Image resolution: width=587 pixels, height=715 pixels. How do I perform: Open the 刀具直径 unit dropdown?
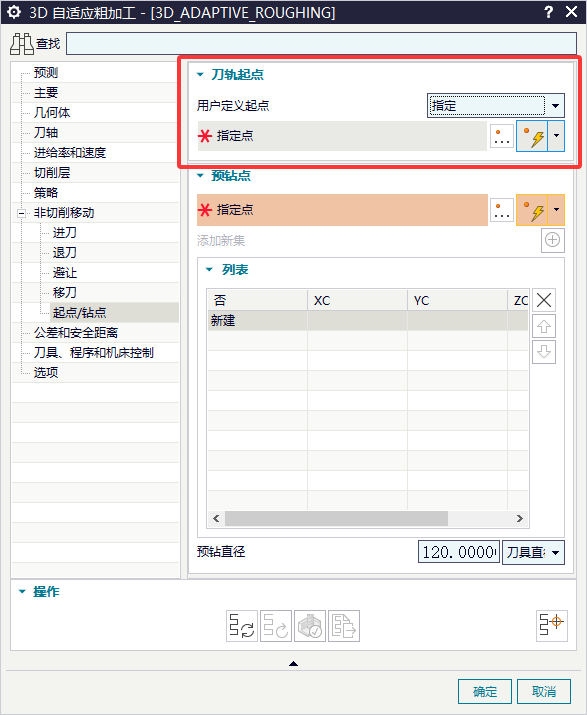click(x=533, y=552)
